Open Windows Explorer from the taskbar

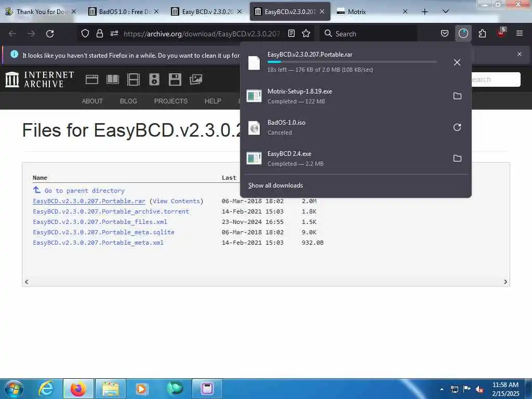111,389
